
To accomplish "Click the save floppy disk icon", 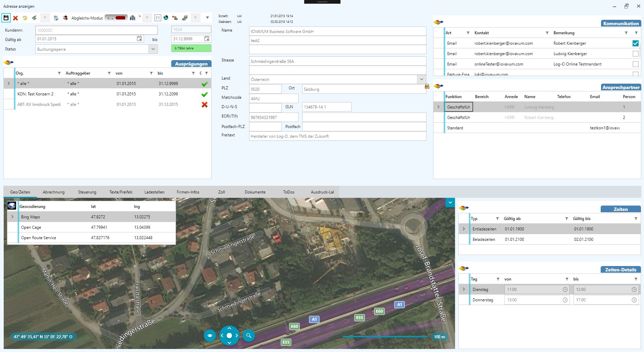I will [6, 18].
